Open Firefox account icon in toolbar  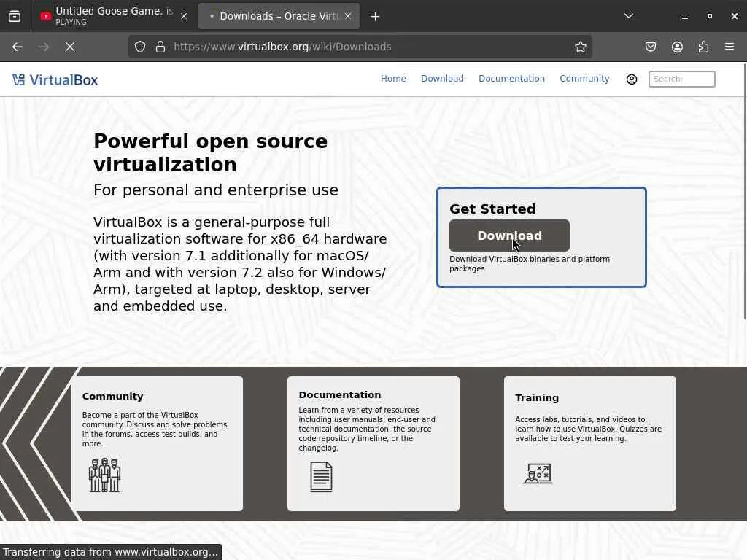tap(677, 47)
